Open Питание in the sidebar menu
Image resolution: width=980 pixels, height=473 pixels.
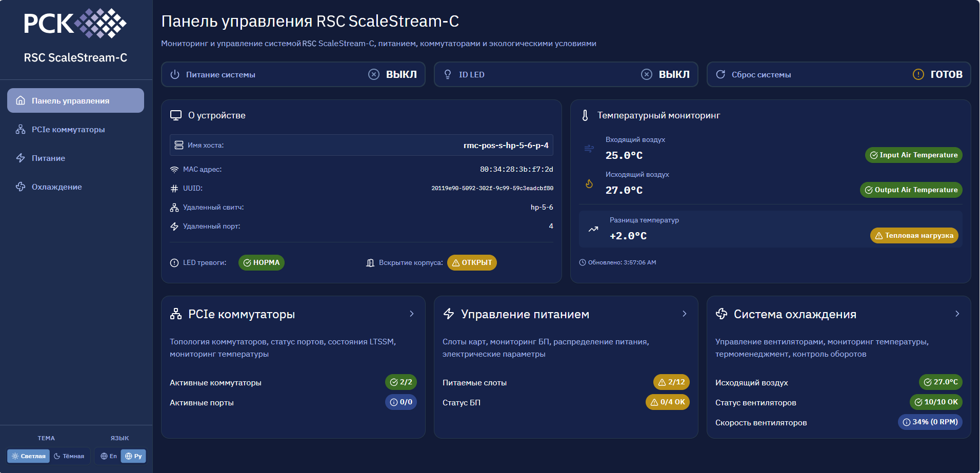point(48,158)
